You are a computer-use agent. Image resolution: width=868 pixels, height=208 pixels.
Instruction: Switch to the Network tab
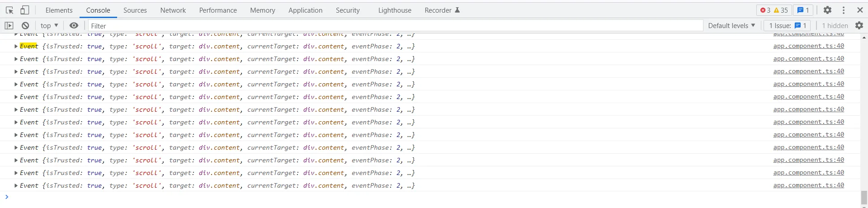[173, 10]
